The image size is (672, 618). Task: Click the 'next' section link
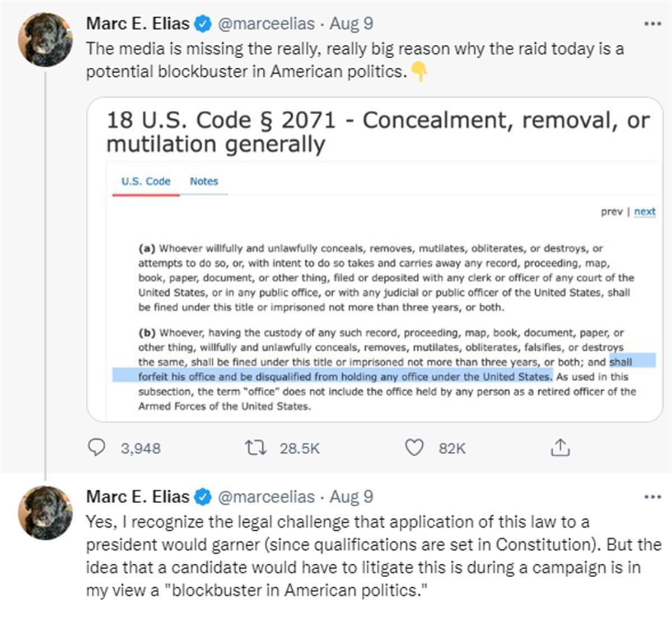[645, 212]
